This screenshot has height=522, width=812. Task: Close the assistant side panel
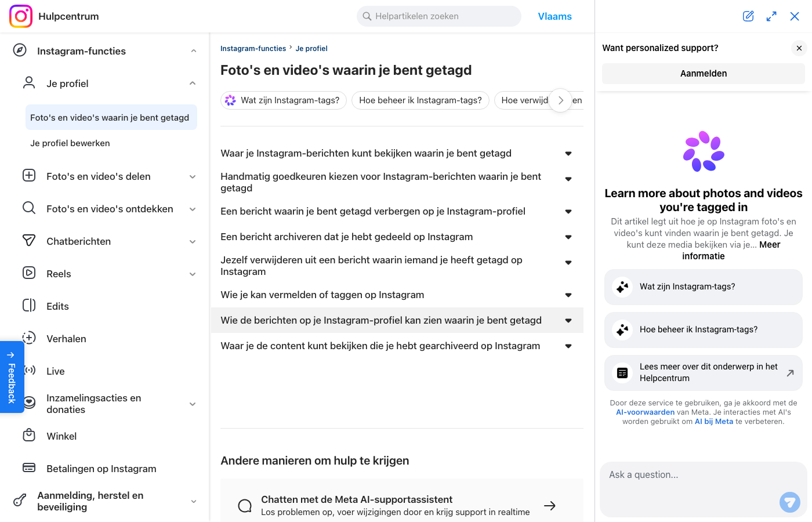pyautogui.click(x=795, y=16)
